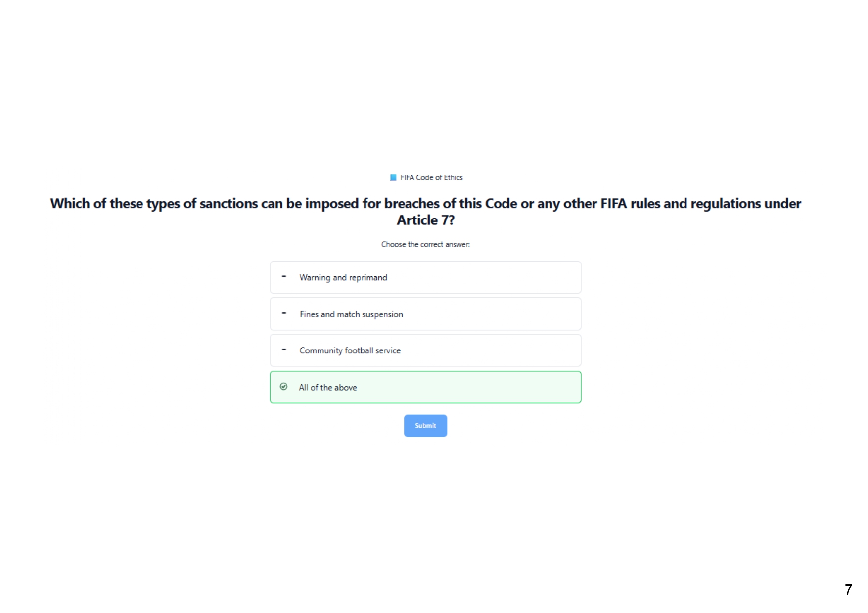Click the 'Fines and match suspension' text label
The height and width of the screenshot is (613, 868).
click(351, 314)
